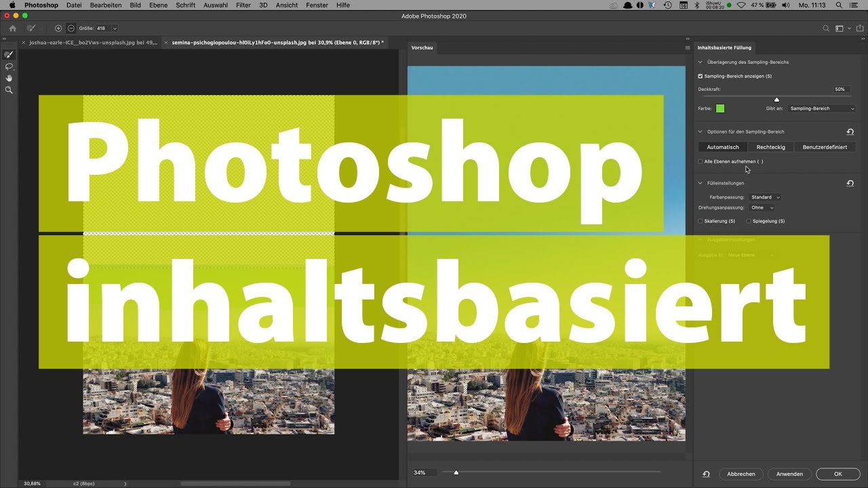
Task: Click the Deckkraft 50% value field
Action: click(x=841, y=89)
